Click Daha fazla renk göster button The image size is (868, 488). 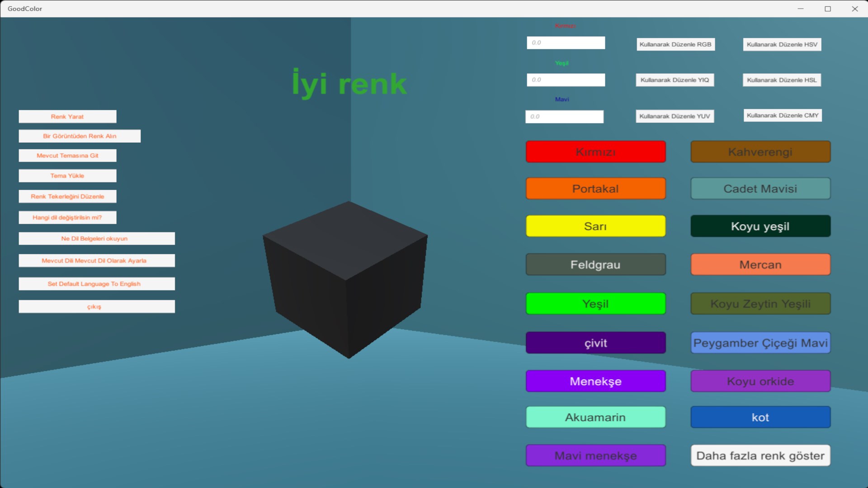(760, 455)
